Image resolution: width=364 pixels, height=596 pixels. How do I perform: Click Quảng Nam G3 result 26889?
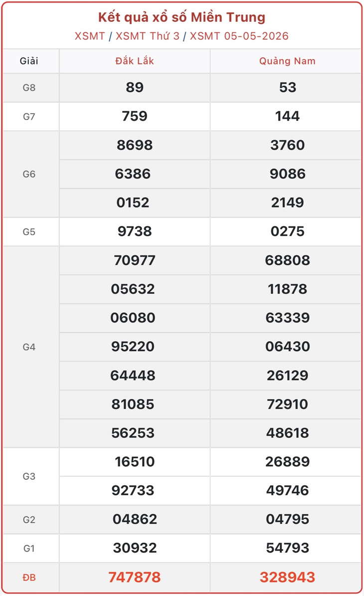(x=287, y=461)
